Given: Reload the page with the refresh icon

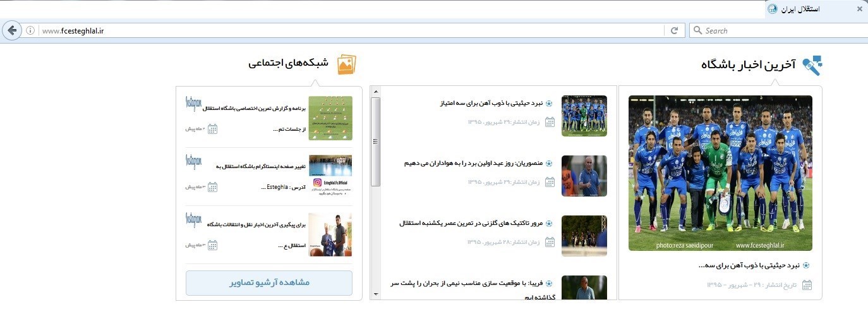Looking at the screenshot, I should [x=674, y=30].
